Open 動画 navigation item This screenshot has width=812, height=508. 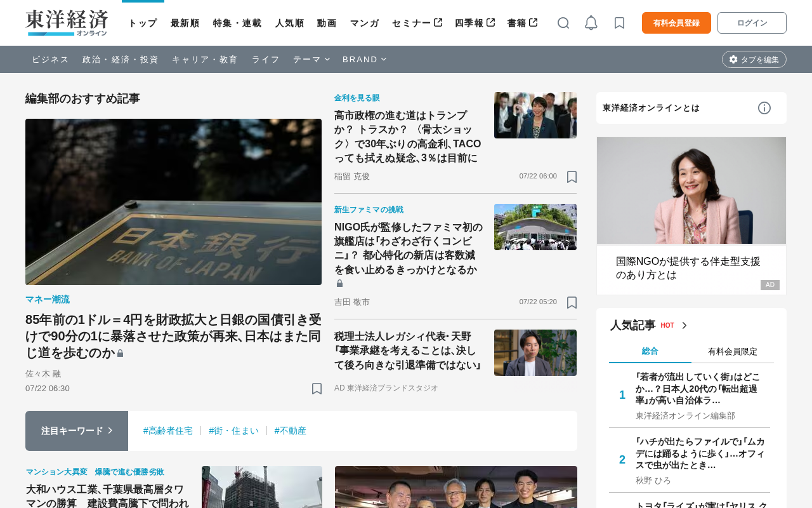click(327, 23)
